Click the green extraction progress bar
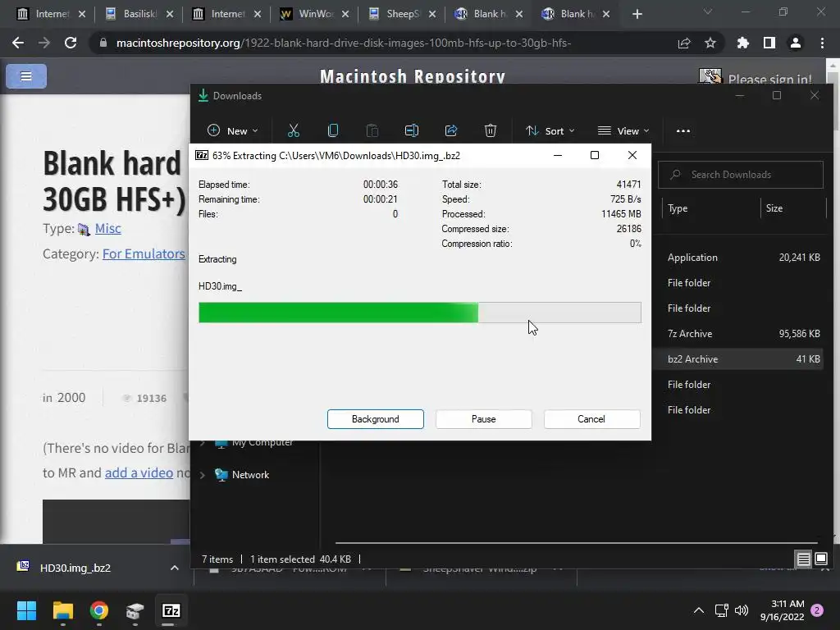Screen dimensions: 840x630 coord(419,313)
